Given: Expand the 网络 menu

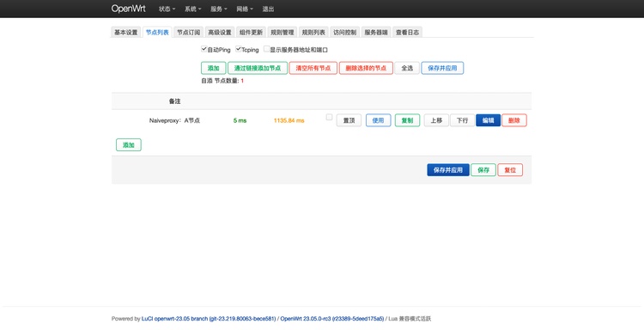Looking at the screenshot, I should click(x=245, y=9).
